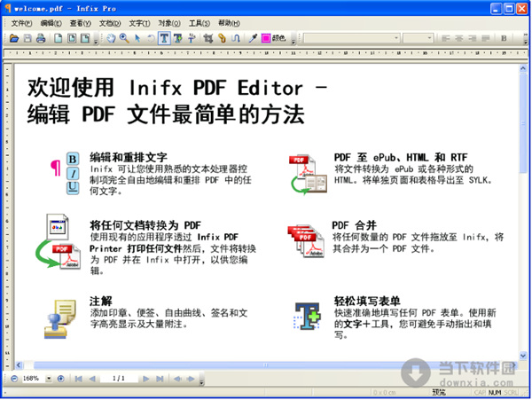Click the vertical scrollbar thumb
532x400 pixels.
click(x=523, y=122)
